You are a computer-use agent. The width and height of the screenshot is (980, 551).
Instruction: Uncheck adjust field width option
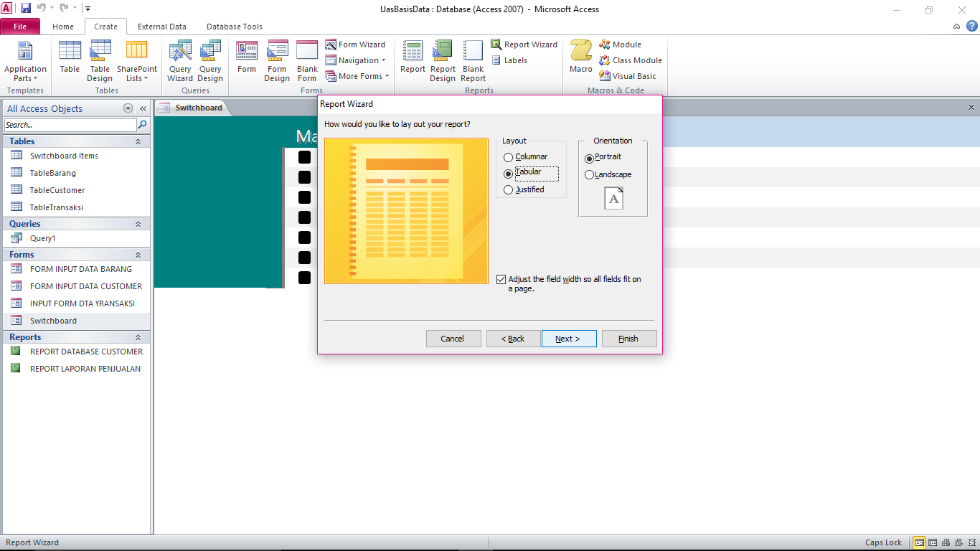point(501,279)
